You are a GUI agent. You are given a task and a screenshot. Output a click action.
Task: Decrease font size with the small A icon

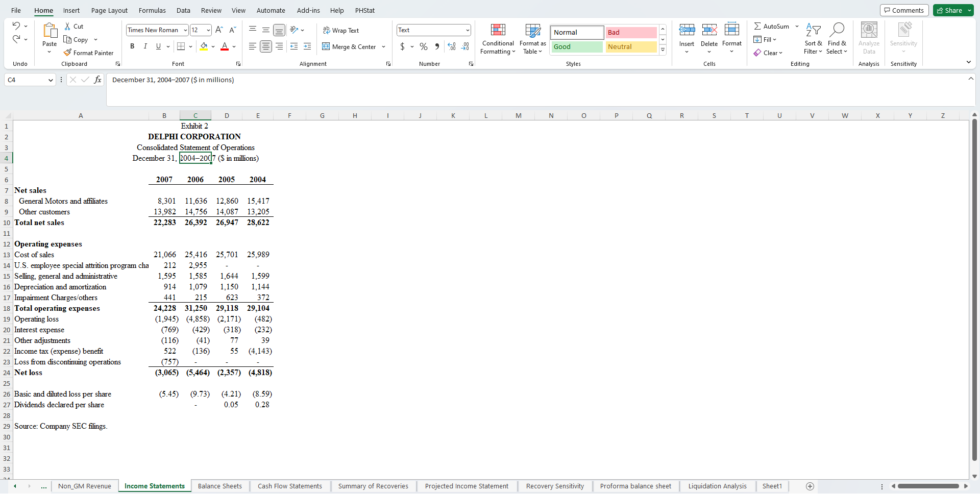click(232, 30)
